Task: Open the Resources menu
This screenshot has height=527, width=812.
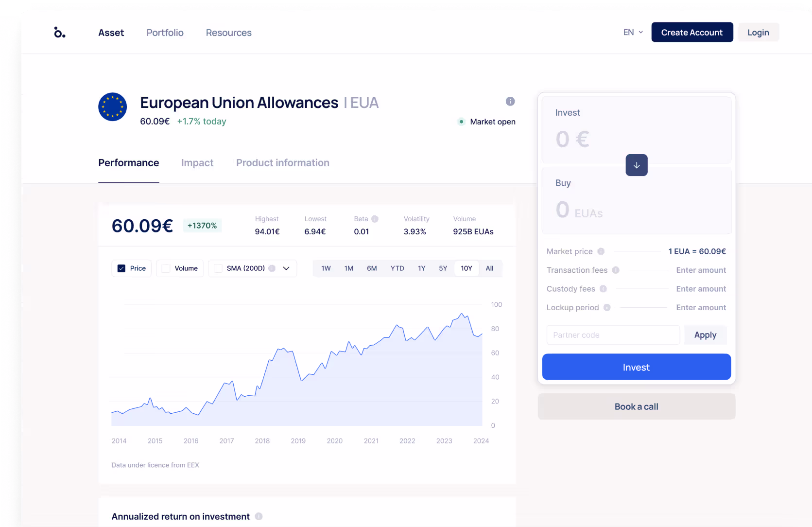Action: point(228,33)
